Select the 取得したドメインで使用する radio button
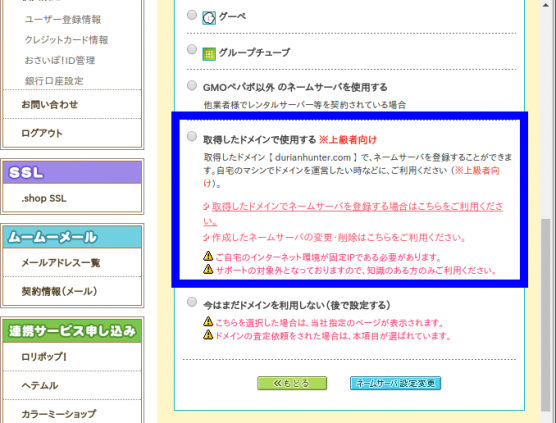Viewport: 556px width, 423px height. pyautogui.click(x=192, y=136)
